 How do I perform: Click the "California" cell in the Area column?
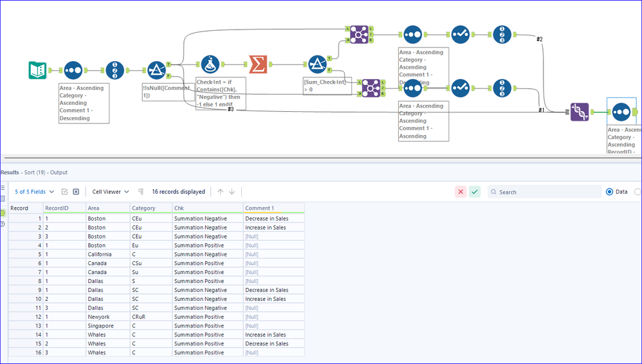pos(108,254)
